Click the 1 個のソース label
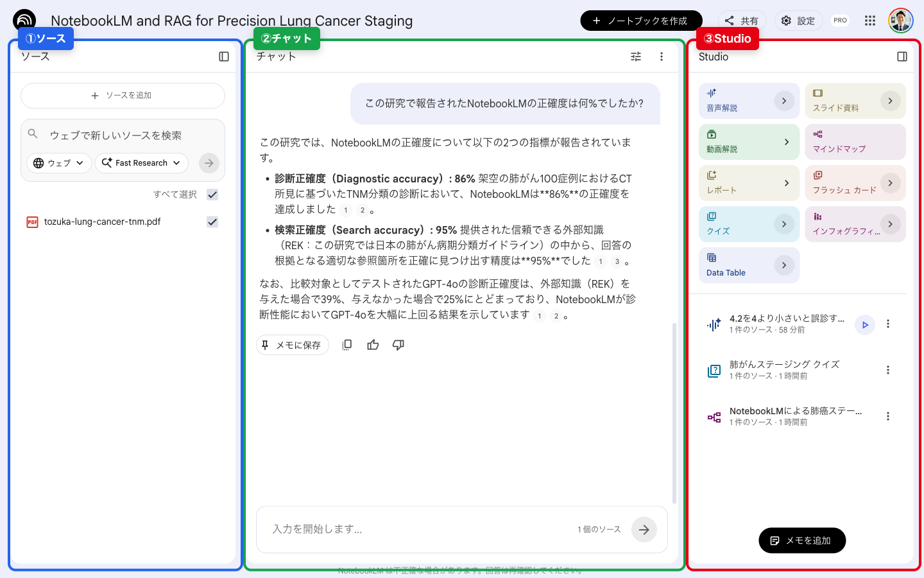924x578 pixels. 599,530
